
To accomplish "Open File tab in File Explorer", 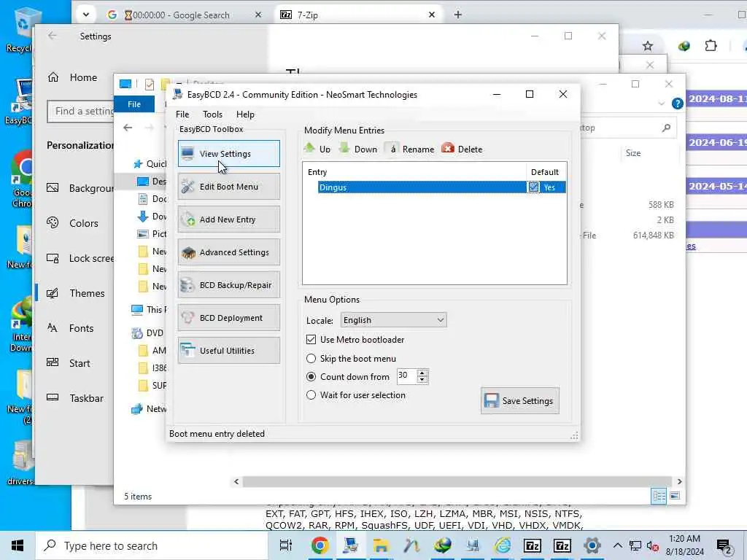I will coord(134,104).
